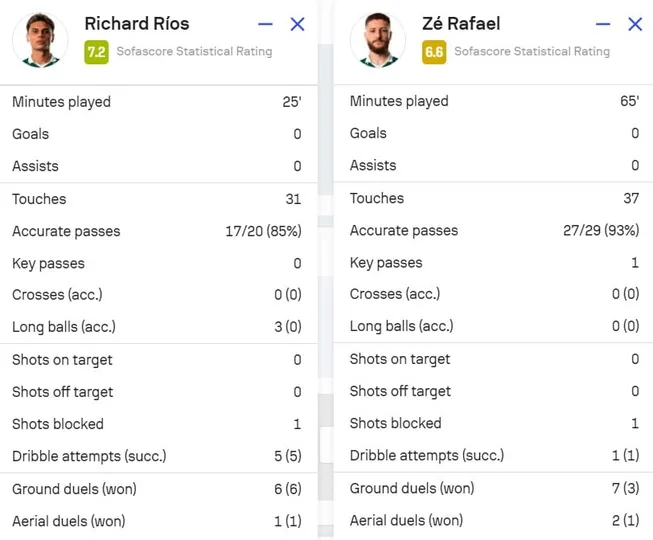Click Zé Rafael Key passes row
Screen dimensions: 653x540
coord(495,263)
